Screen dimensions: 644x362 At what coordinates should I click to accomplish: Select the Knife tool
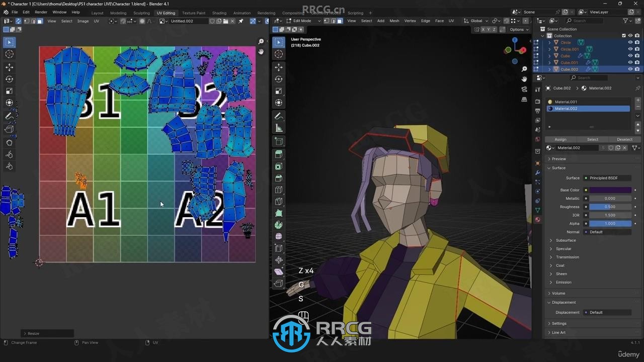pyautogui.click(x=279, y=202)
